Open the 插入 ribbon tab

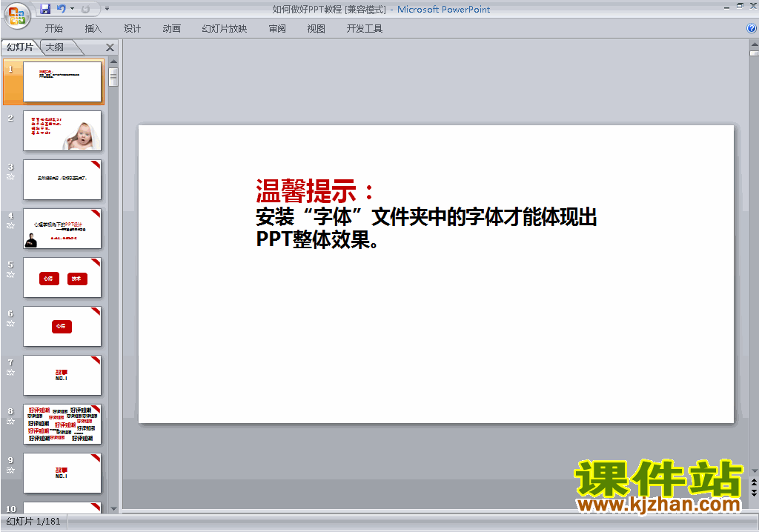tap(93, 29)
